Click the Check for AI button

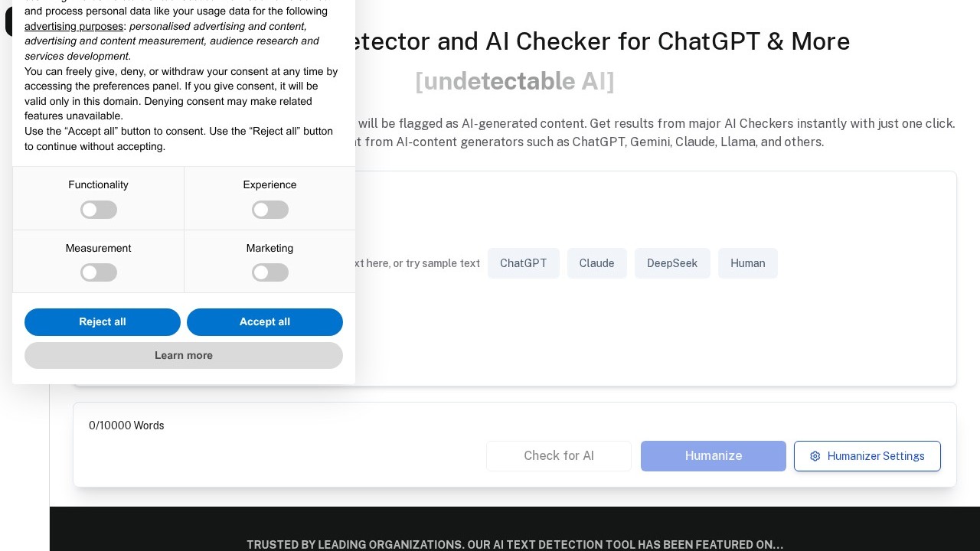(559, 456)
